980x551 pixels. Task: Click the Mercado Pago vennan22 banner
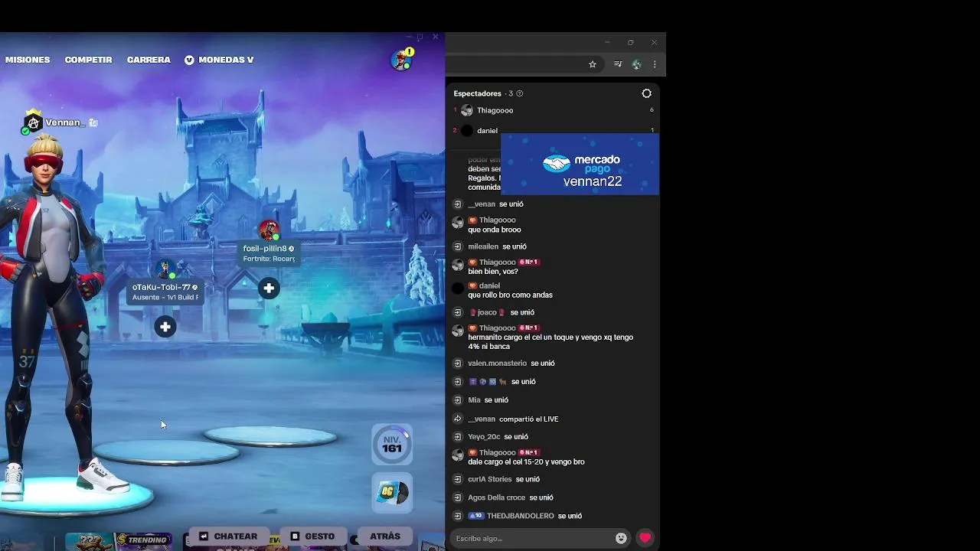point(580,165)
